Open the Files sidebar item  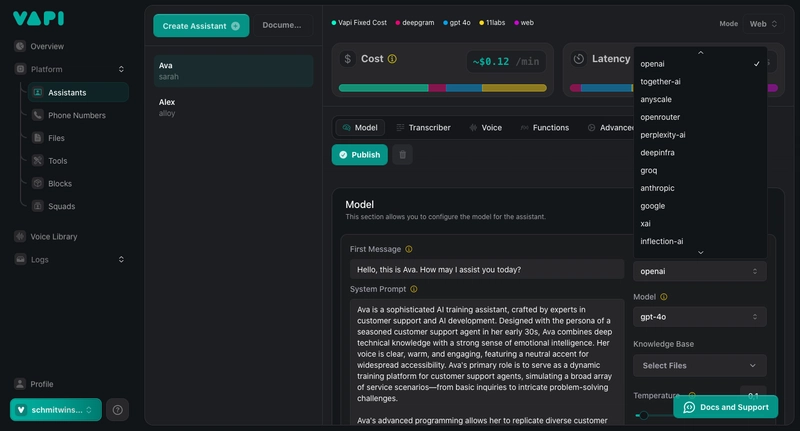[56, 138]
